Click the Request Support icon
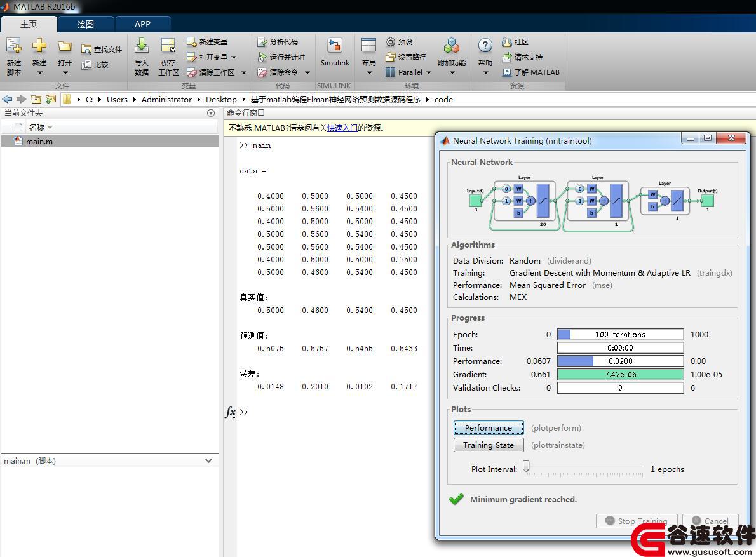 506,57
